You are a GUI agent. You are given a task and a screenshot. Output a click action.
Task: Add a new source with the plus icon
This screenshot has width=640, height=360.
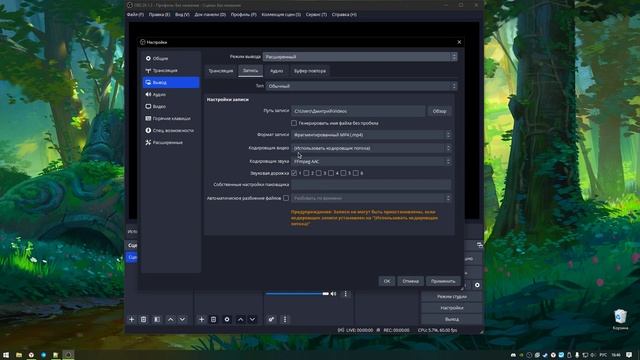[x=201, y=319]
